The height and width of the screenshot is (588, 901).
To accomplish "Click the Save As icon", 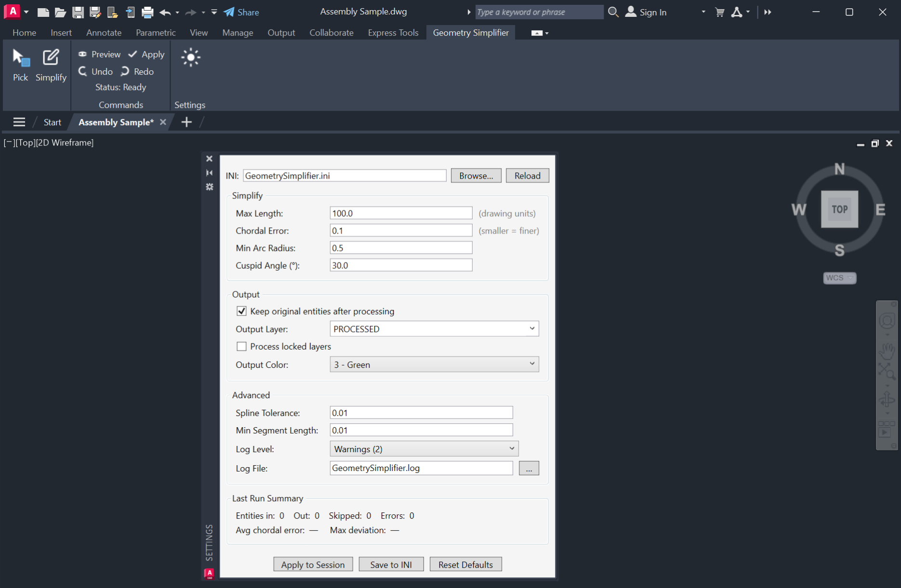I will pyautogui.click(x=95, y=12).
